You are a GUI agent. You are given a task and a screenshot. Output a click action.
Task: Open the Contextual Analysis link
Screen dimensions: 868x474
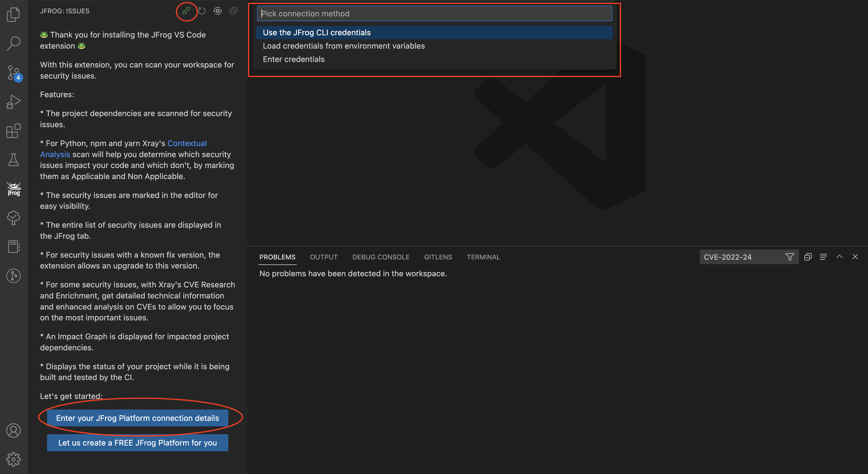coord(187,143)
